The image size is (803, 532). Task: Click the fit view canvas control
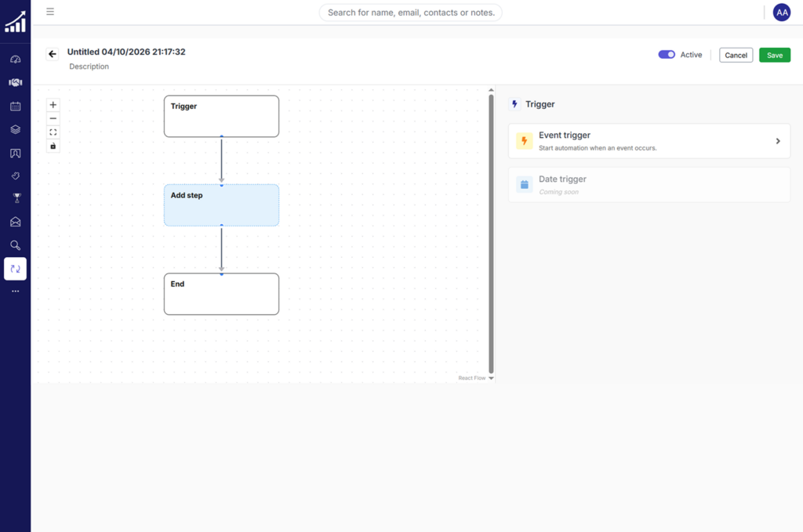tap(53, 132)
